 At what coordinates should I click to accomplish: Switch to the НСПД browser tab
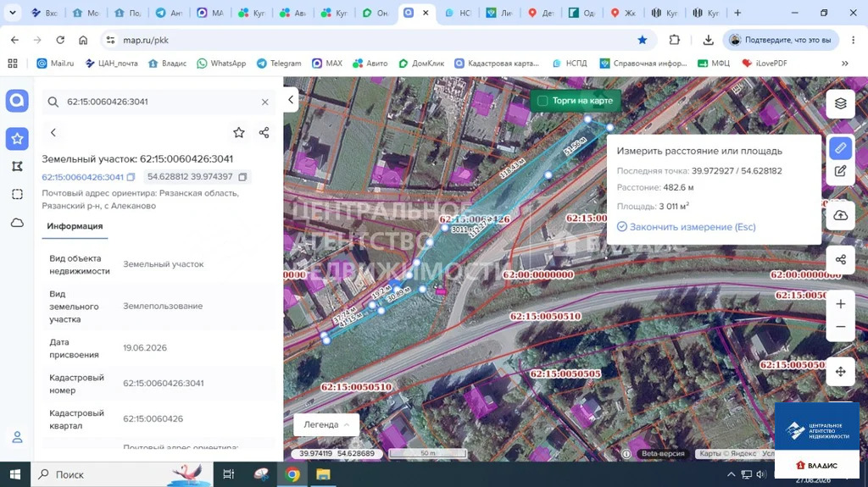click(x=458, y=13)
